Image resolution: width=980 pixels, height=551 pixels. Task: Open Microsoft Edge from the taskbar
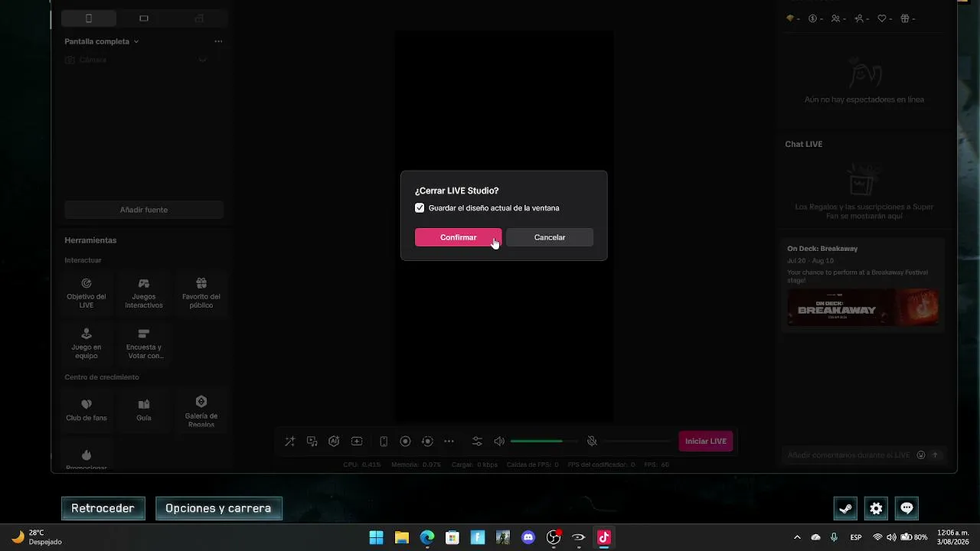(x=427, y=537)
